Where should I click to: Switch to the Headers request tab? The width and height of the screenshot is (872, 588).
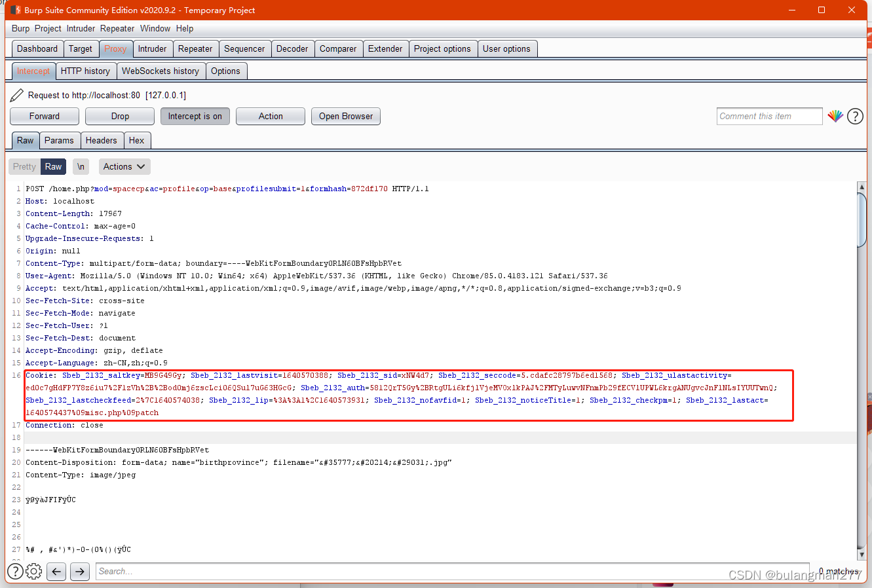pos(101,140)
